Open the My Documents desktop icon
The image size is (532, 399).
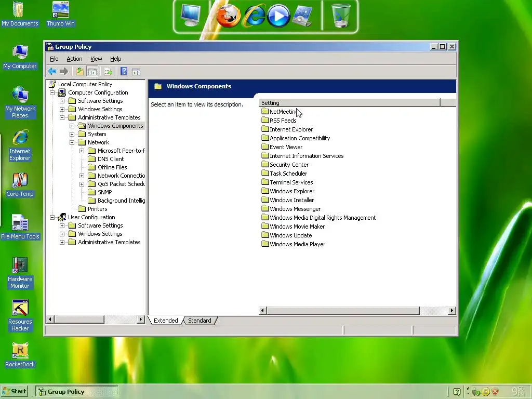point(20,14)
